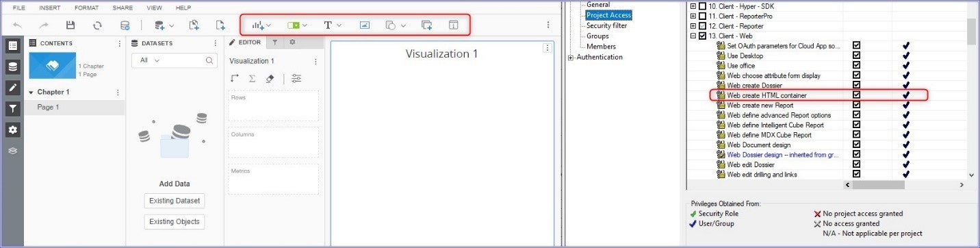Image resolution: width=980 pixels, height=248 pixels.
Task: Open Filter panel from left sidebar funnel
Action: click(x=12, y=108)
